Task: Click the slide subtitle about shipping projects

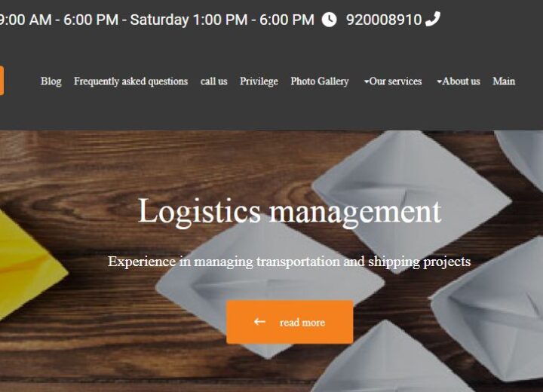Action: (289, 262)
